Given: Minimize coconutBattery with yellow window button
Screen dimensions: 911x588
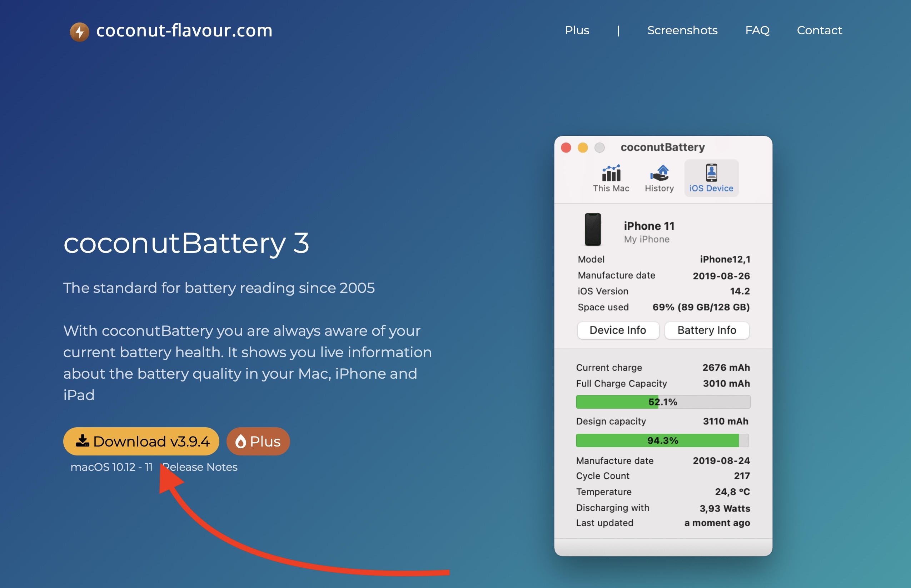Looking at the screenshot, I should [583, 148].
